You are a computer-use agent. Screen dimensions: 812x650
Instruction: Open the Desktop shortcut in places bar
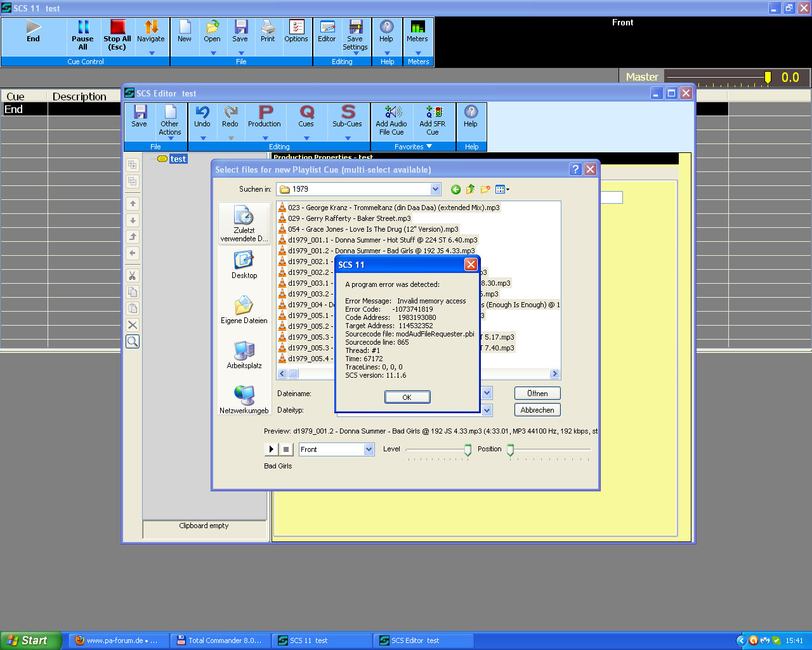click(x=244, y=264)
